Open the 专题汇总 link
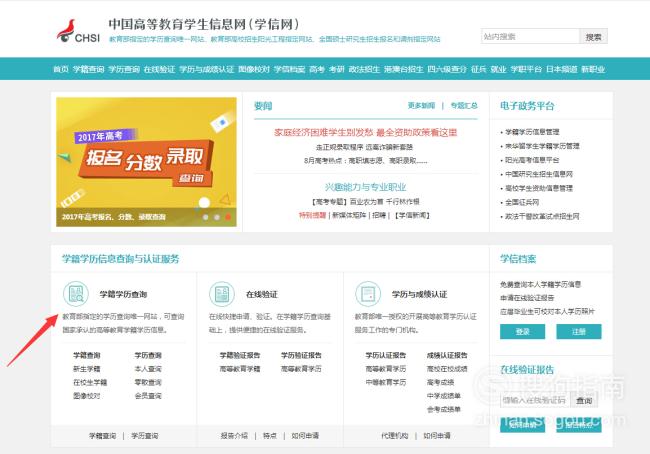The height and width of the screenshot is (454, 650). pos(464,106)
